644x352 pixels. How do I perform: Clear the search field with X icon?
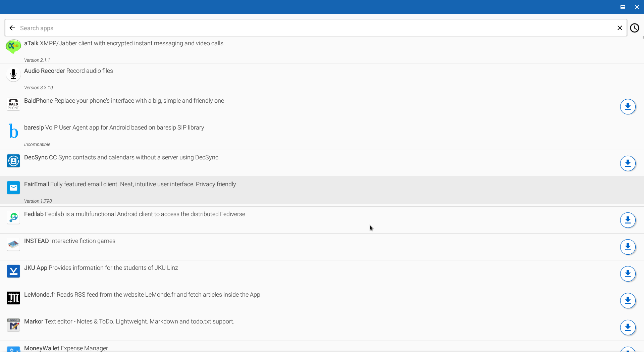620,28
